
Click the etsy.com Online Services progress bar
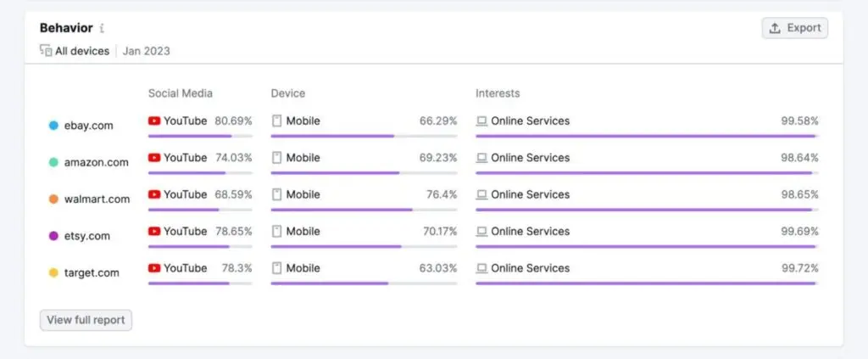pyautogui.click(x=647, y=246)
